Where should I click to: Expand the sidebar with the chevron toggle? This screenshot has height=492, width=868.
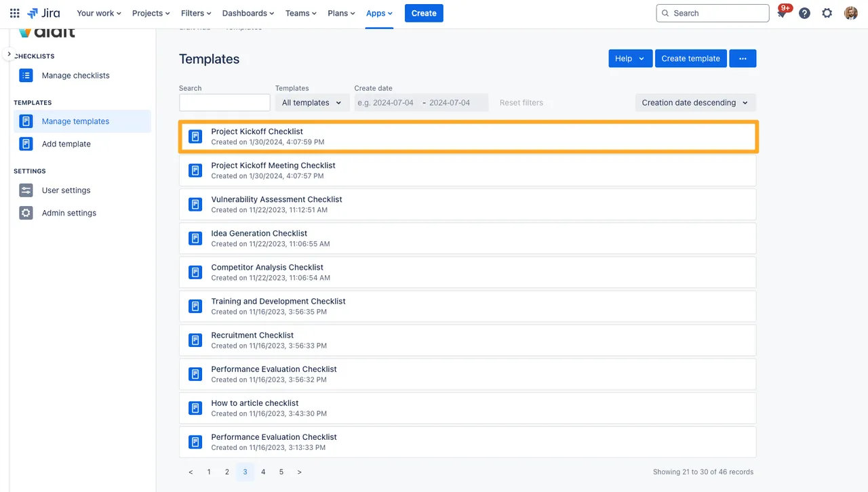click(x=9, y=54)
